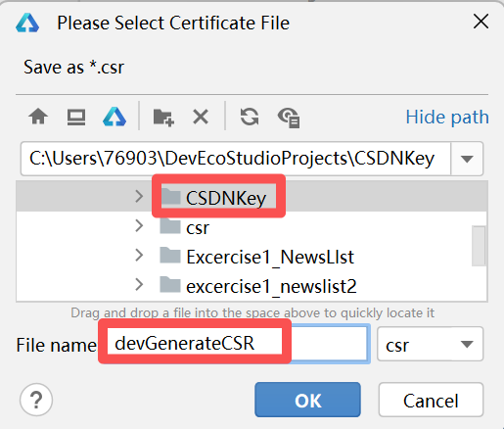Refresh the file tree
The image size is (504, 429).
(250, 117)
